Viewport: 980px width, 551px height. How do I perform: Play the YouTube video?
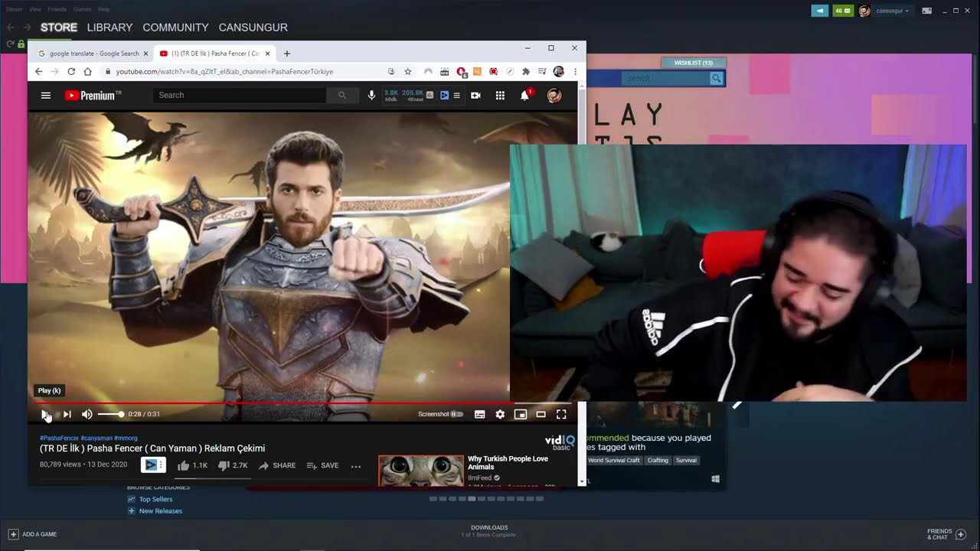coord(45,414)
